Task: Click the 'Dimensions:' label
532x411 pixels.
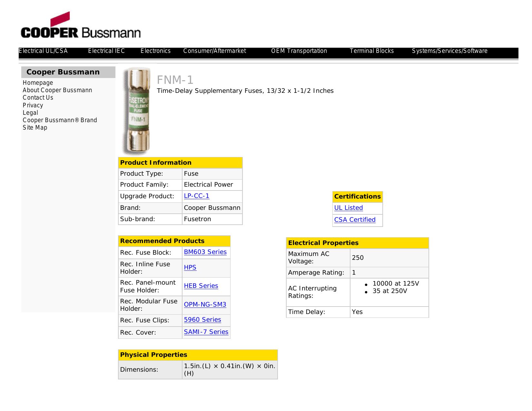Action: pos(139,370)
